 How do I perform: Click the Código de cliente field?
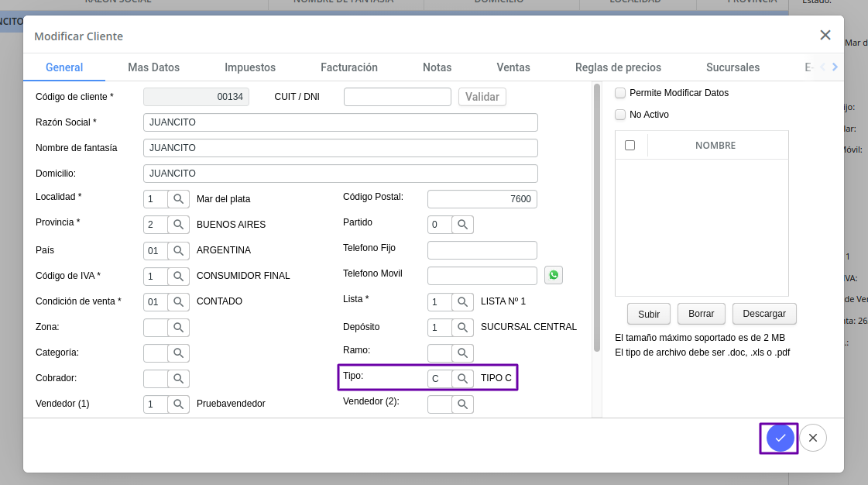[196, 97]
